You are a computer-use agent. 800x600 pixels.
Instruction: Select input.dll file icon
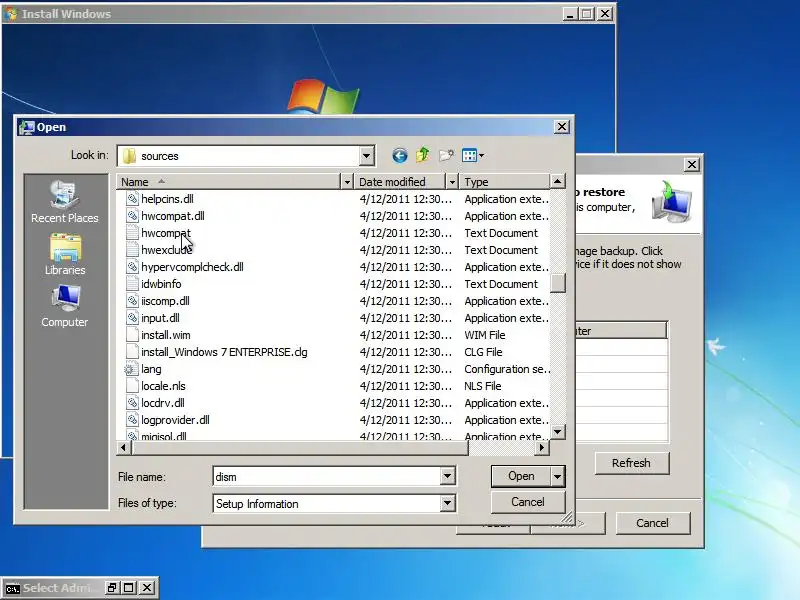click(132, 318)
